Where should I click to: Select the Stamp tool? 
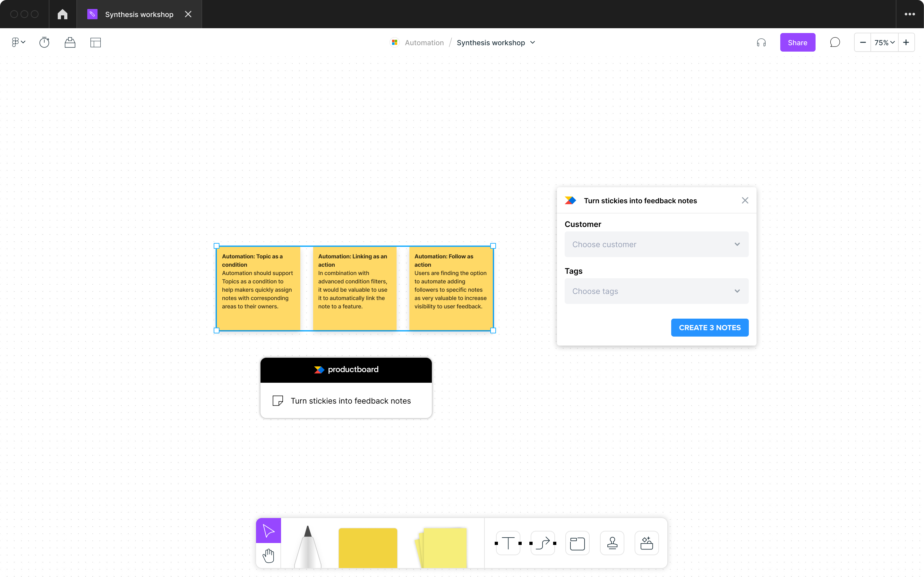(x=612, y=543)
